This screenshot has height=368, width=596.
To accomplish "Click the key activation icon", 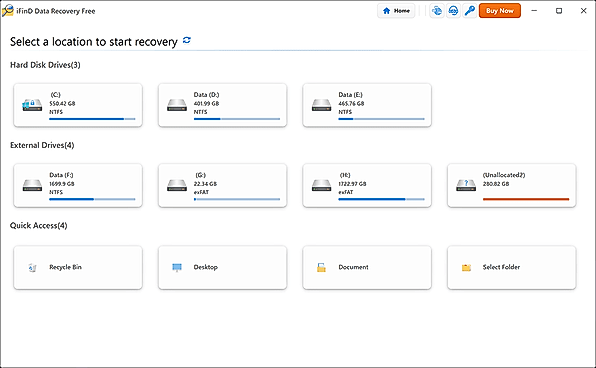I will point(470,11).
